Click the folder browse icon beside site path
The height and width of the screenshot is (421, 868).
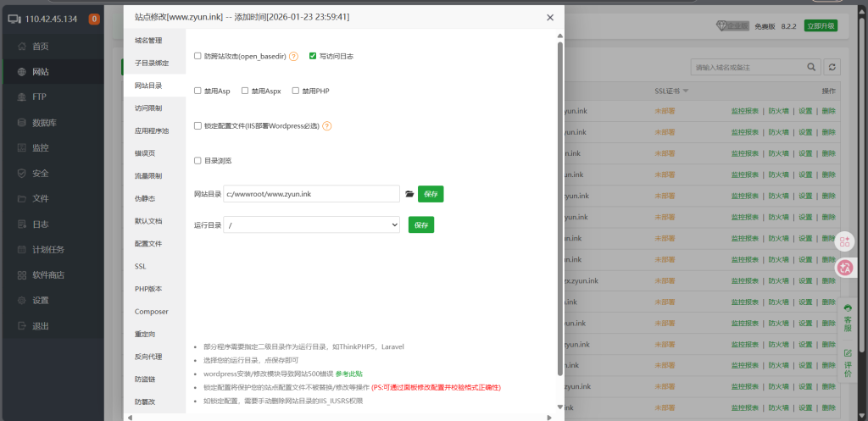tap(409, 194)
